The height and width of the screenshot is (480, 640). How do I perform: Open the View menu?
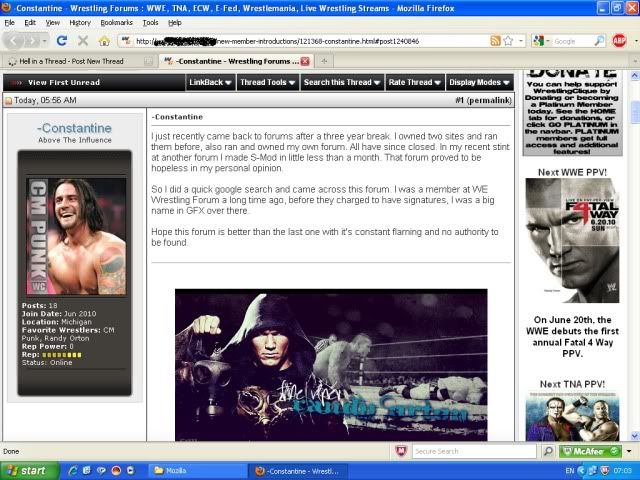point(53,23)
